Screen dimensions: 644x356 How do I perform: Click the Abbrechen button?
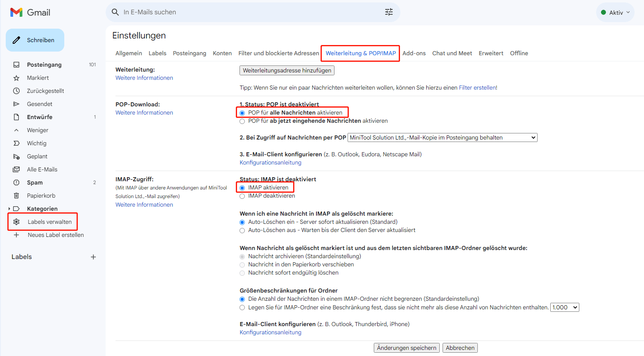(460, 348)
